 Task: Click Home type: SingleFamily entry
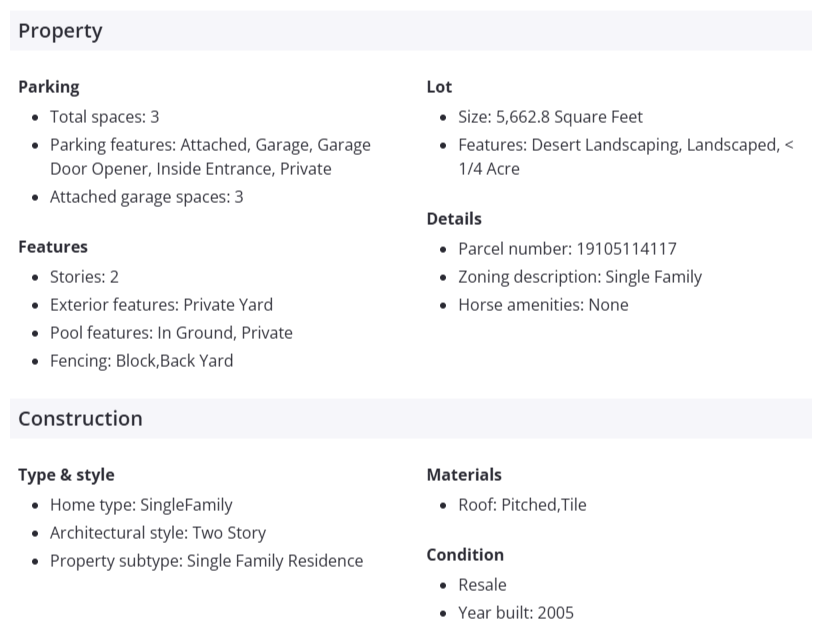pos(141,505)
